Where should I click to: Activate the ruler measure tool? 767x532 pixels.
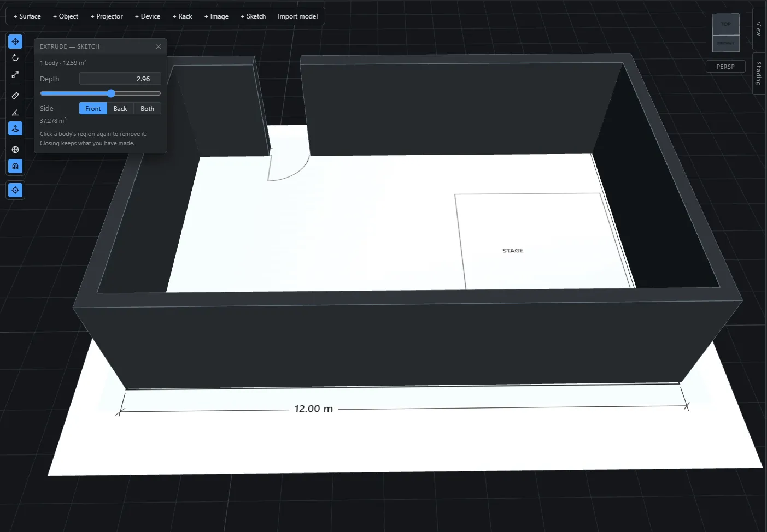coord(15,96)
